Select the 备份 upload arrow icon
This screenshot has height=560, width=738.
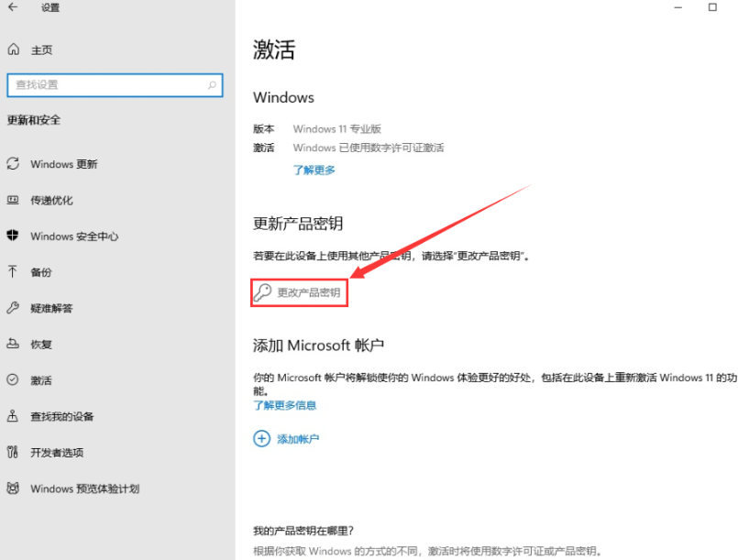coord(13,272)
